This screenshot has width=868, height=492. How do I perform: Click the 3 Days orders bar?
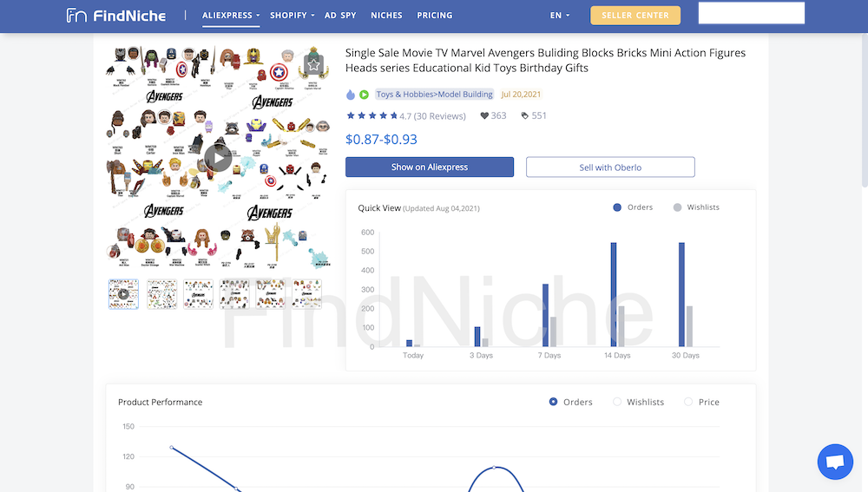pyautogui.click(x=477, y=337)
